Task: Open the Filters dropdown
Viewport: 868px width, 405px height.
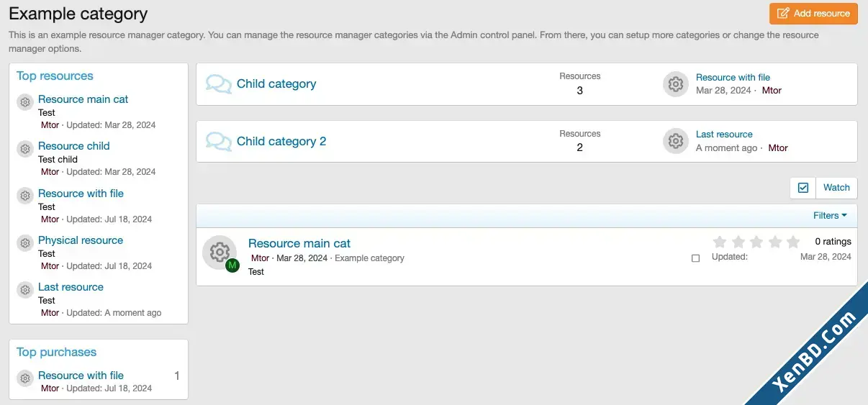Action: point(830,216)
